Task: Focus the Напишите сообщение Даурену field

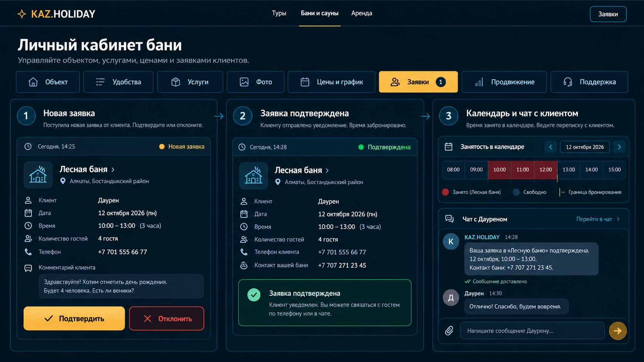Action: [532, 330]
